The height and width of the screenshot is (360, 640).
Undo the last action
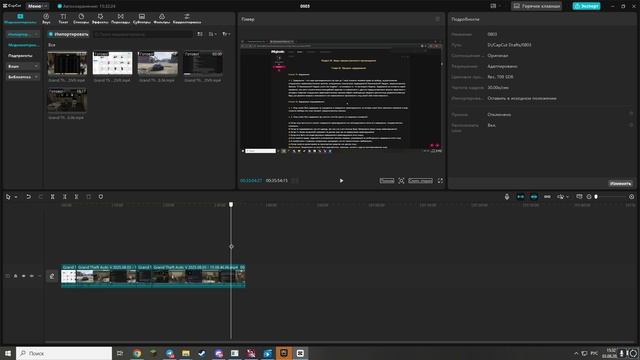(28, 197)
